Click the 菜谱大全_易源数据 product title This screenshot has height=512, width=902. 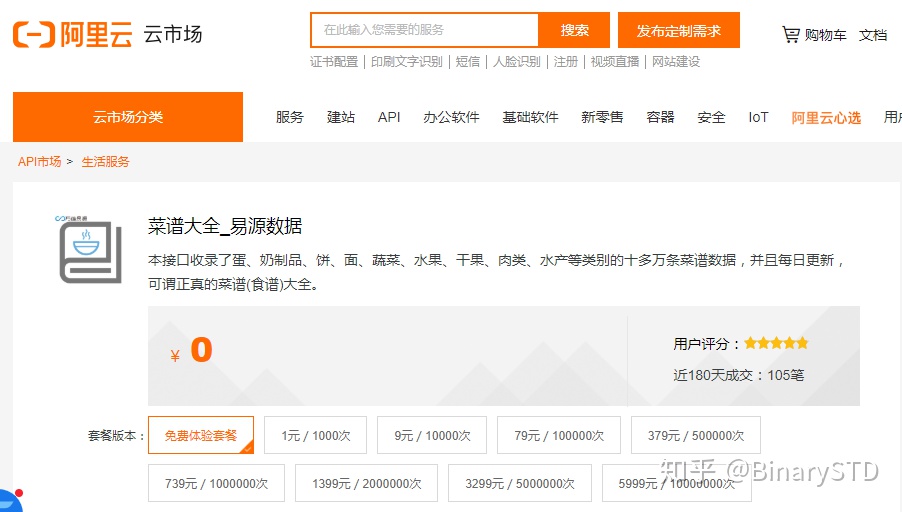pyautogui.click(x=225, y=226)
